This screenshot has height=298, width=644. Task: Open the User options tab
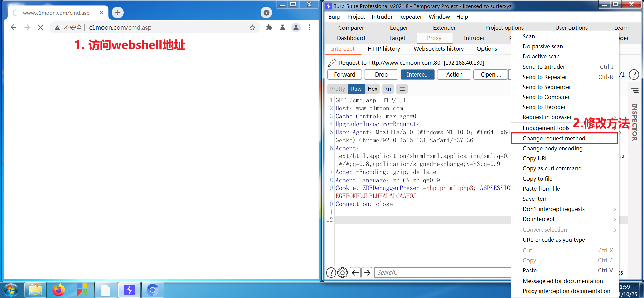[571, 28]
